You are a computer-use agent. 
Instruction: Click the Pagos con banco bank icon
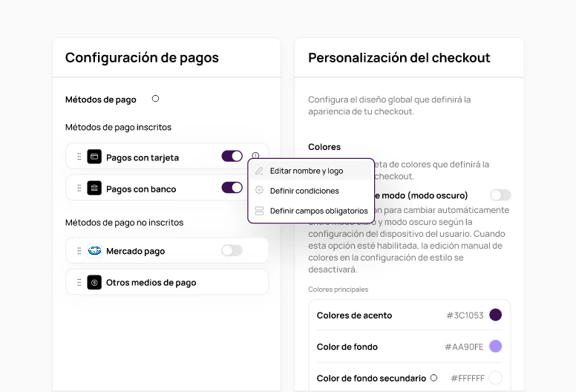[94, 188]
